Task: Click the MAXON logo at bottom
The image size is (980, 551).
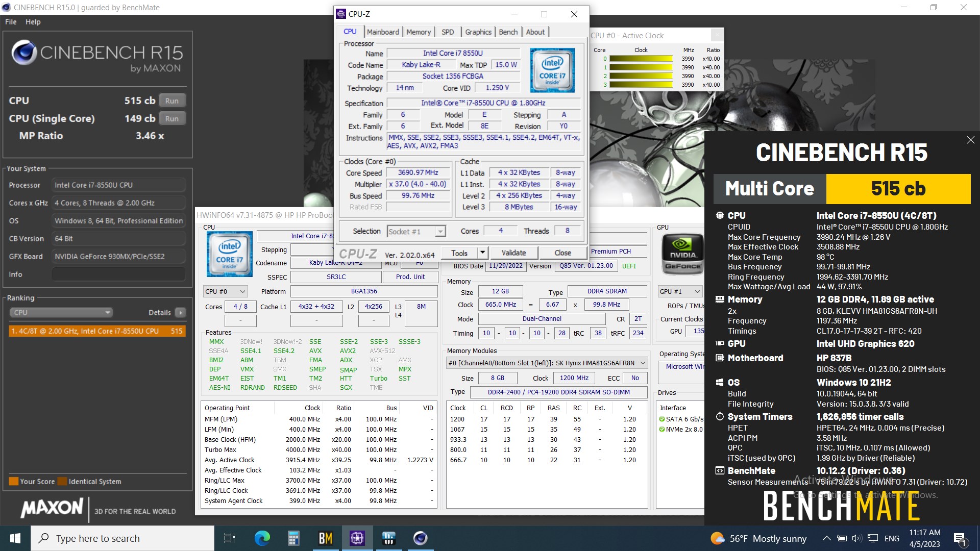Action: 52,508
